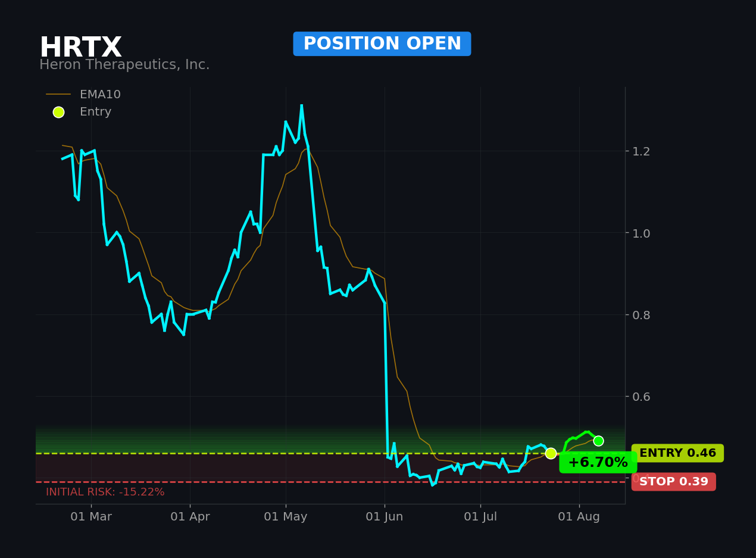Image resolution: width=756 pixels, height=558 pixels.
Task: Click the 01 Apr date axis label
Action: [190, 517]
